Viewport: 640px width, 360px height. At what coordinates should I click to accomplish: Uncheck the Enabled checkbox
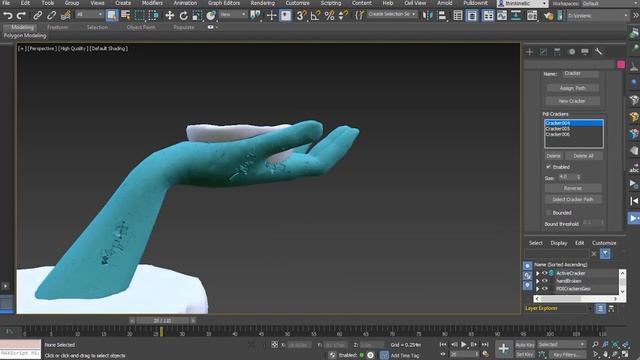(549, 167)
